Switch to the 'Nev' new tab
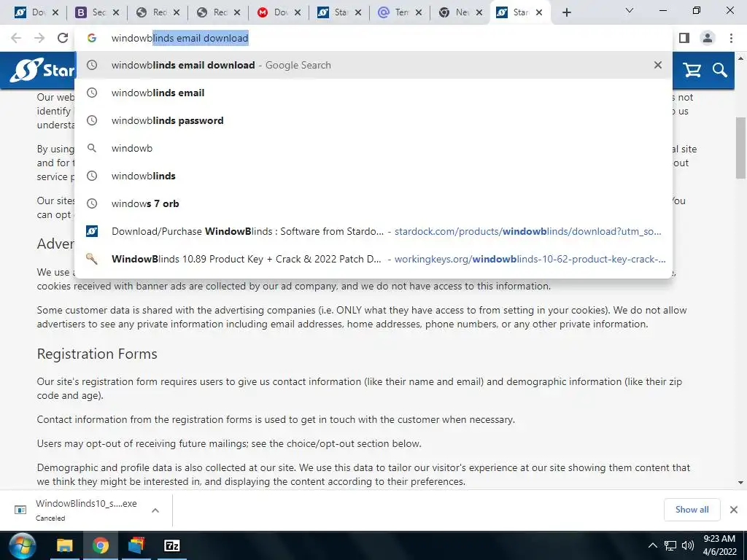This screenshot has width=747, height=560. click(460, 12)
